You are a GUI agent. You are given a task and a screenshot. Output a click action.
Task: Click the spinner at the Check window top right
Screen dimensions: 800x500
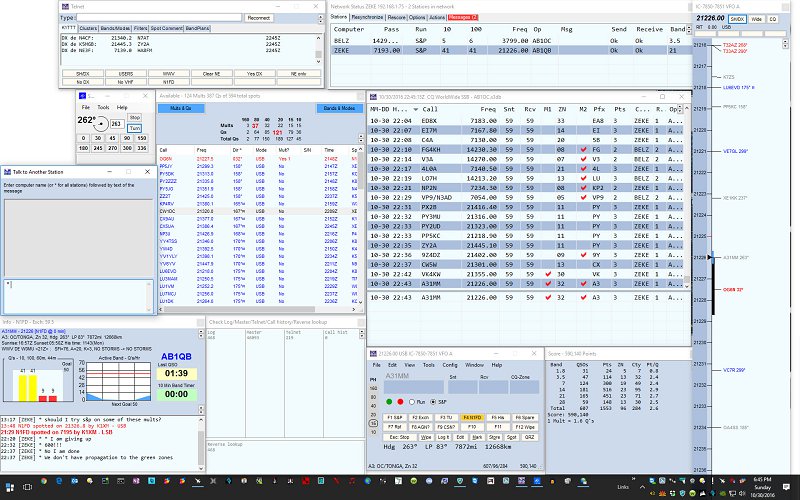click(362, 334)
